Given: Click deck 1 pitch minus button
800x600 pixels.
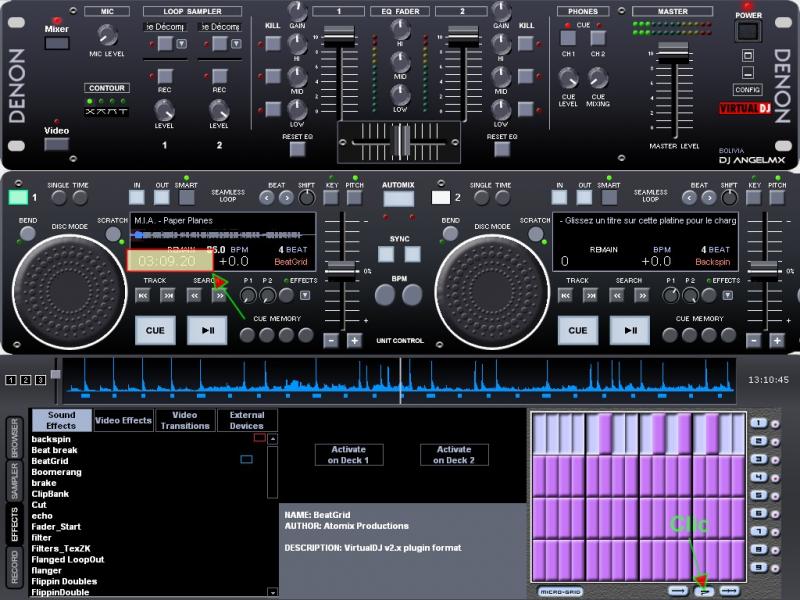Looking at the screenshot, I should [x=331, y=340].
